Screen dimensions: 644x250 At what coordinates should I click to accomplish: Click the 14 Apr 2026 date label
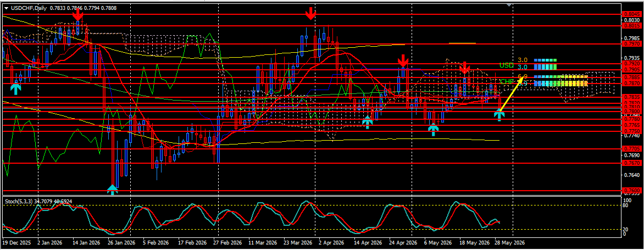point(368,243)
